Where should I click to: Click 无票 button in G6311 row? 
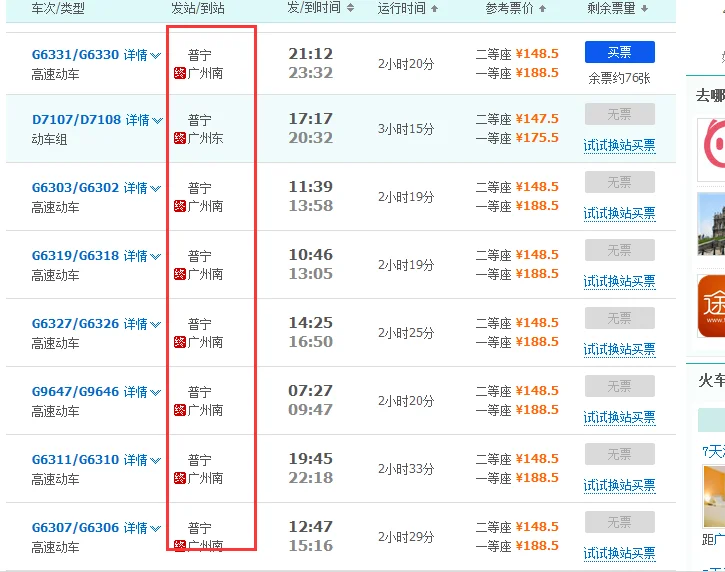pos(620,454)
